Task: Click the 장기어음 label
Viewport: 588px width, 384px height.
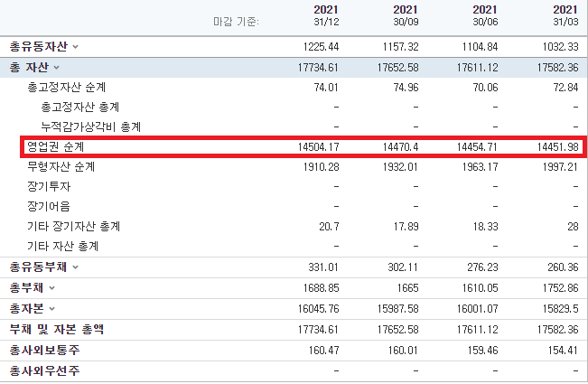Action: pyautogui.click(x=49, y=206)
